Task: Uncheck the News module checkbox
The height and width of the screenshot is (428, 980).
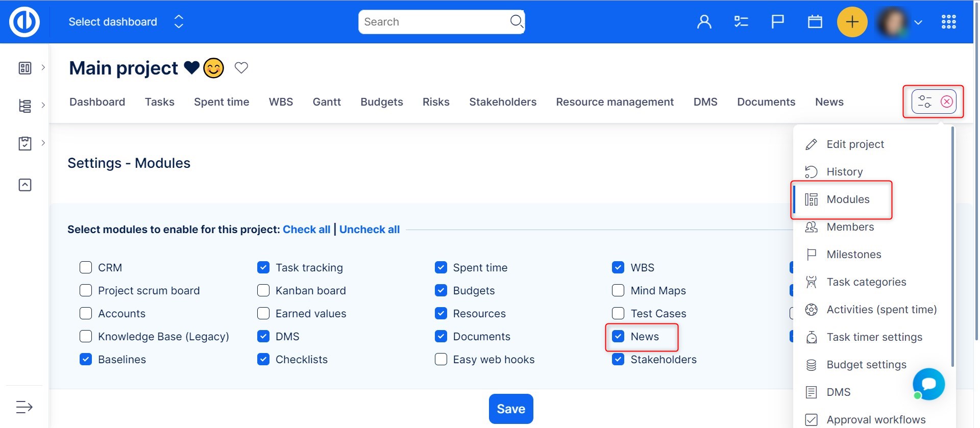Action: [618, 337]
